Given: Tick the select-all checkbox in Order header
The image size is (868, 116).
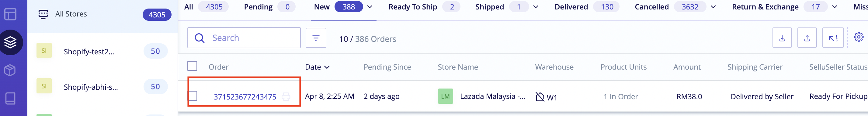Looking at the screenshot, I should click(x=192, y=66).
